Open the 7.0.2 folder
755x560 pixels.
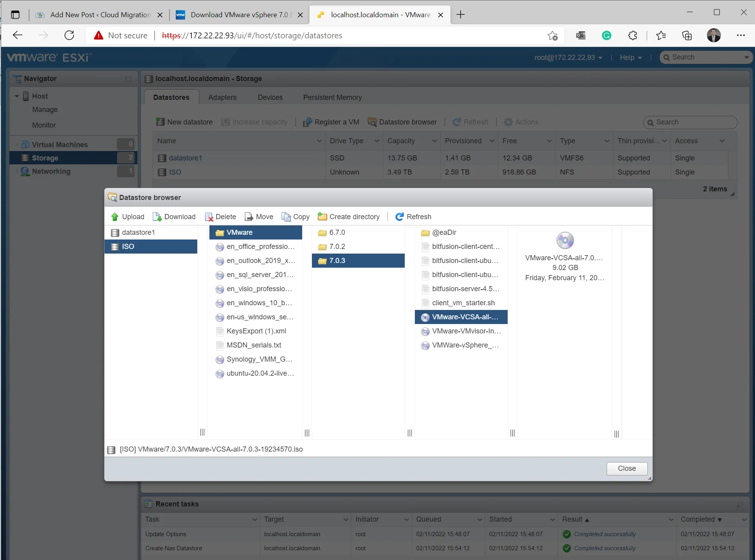358,247
